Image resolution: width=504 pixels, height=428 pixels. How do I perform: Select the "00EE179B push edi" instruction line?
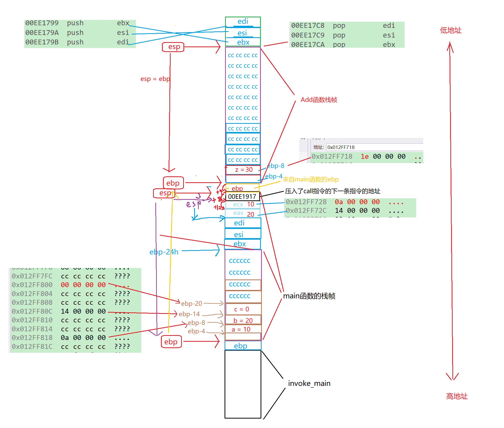[x=77, y=42]
